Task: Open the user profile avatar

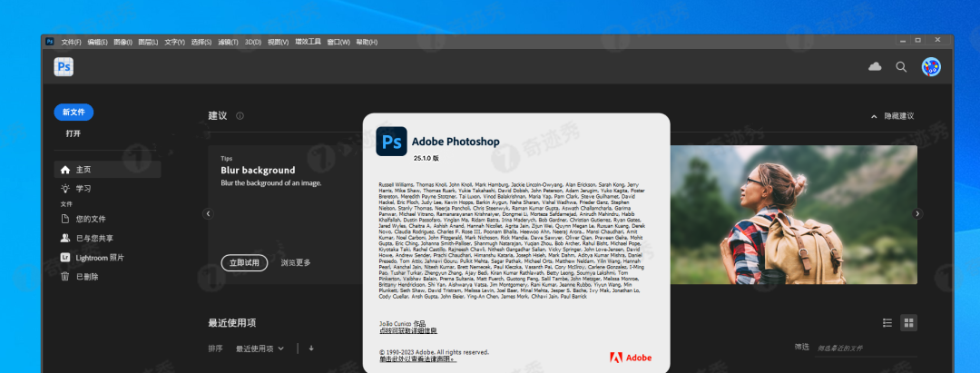Action: point(931,67)
